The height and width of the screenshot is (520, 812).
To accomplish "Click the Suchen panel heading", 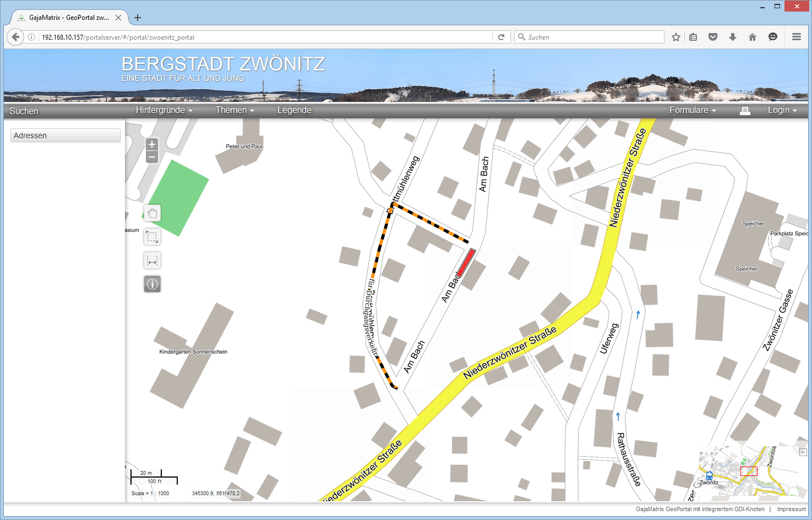I will coord(24,111).
